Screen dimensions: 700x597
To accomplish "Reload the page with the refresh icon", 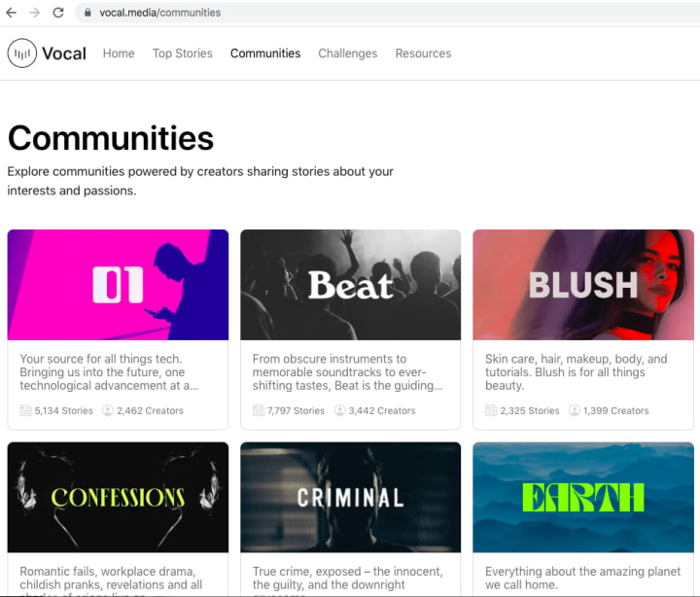I will tap(58, 13).
